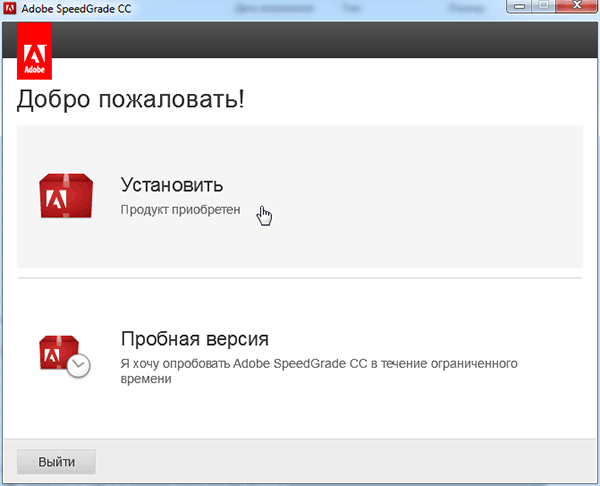Click the 'Добро пожаловать!' heading

coord(130,99)
